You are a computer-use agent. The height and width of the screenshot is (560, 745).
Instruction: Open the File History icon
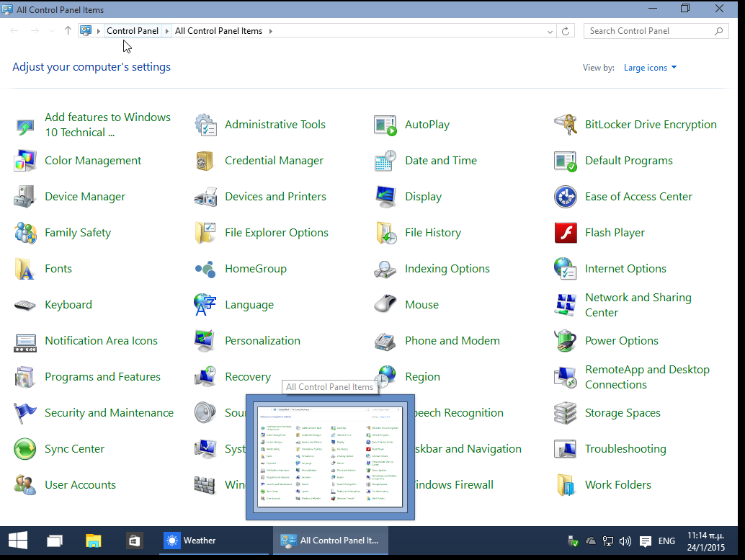point(386,233)
